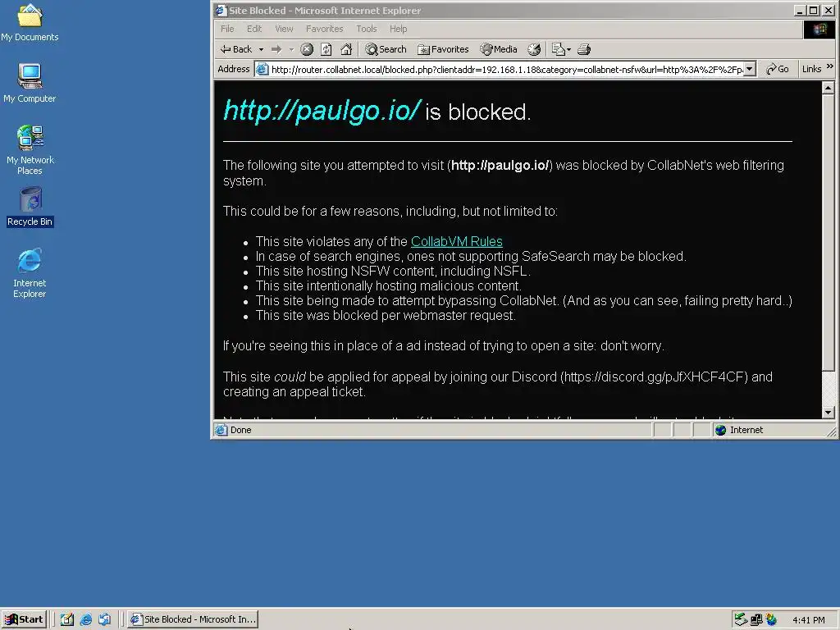Go Back in the browser
The width and height of the screenshot is (840, 630).
(x=236, y=49)
